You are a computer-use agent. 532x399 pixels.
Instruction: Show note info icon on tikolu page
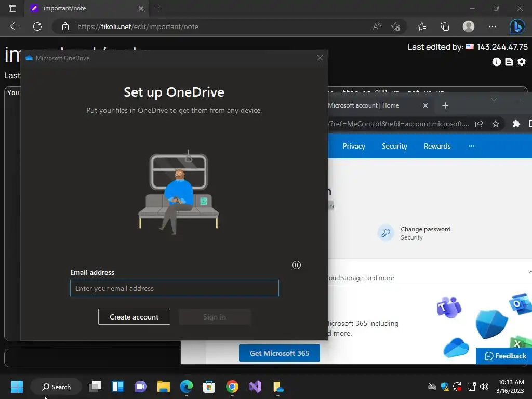tap(496, 62)
